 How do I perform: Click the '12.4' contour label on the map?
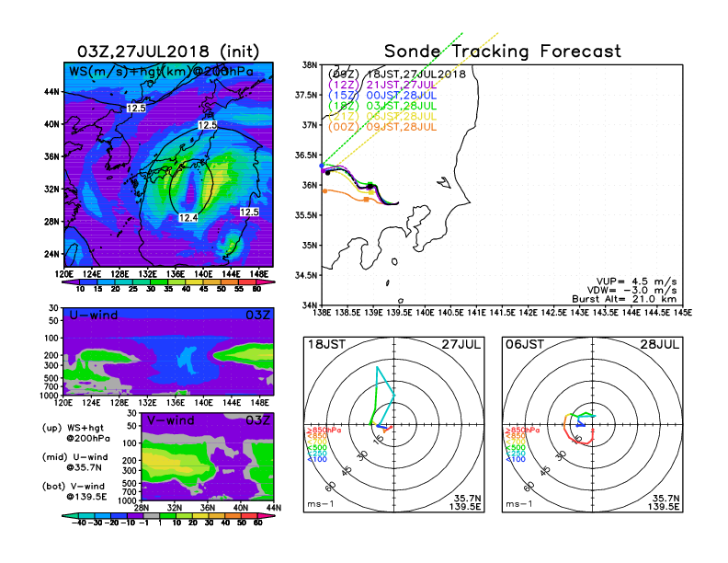pos(188,218)
